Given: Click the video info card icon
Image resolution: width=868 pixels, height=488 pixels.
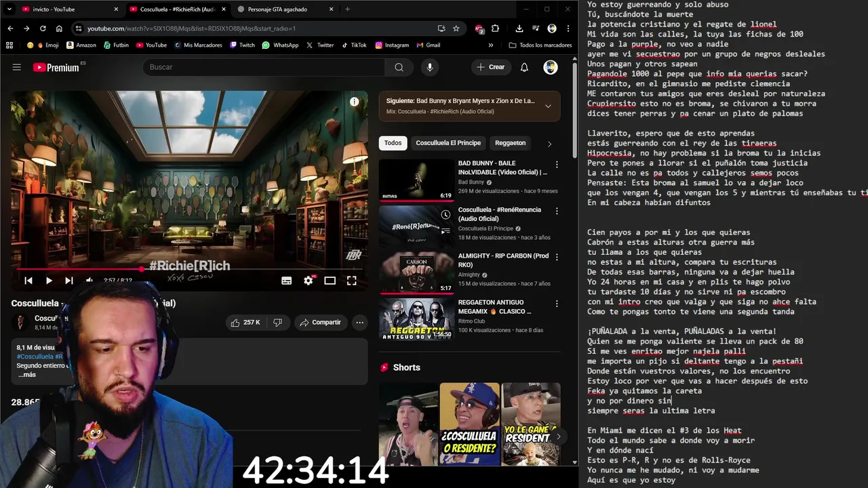Looking at the screenshot, I should pos(354,102).
